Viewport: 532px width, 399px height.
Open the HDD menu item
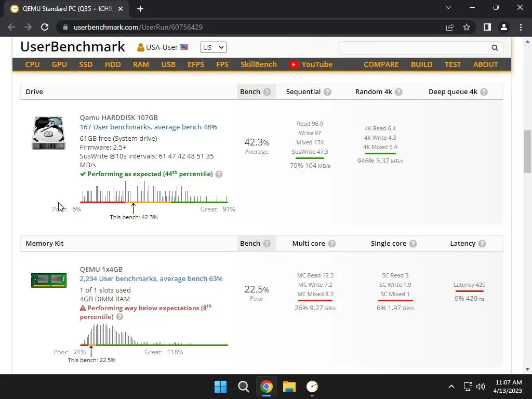click(x=113, y=64)
